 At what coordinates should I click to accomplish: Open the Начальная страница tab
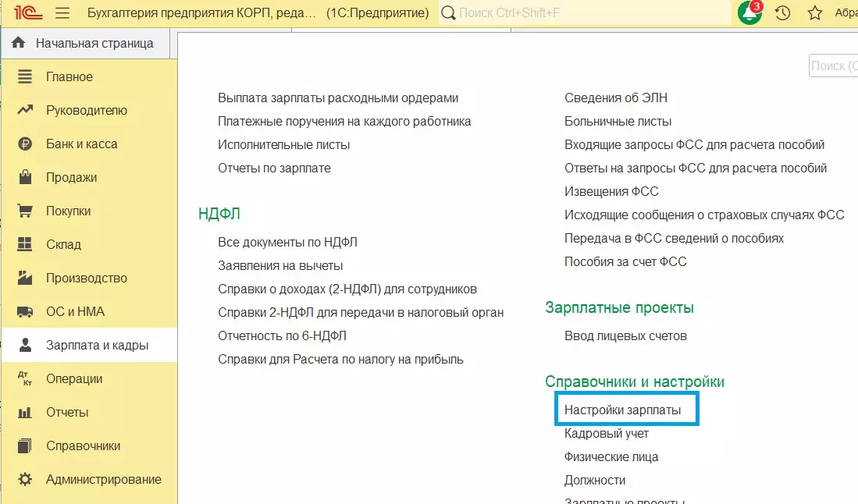coord(87,43)
